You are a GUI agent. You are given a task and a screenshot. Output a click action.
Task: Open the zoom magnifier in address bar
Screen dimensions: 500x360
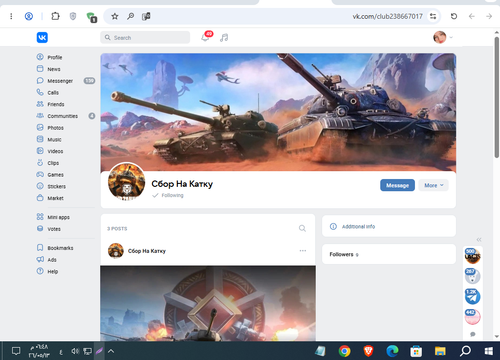(130, 16)
